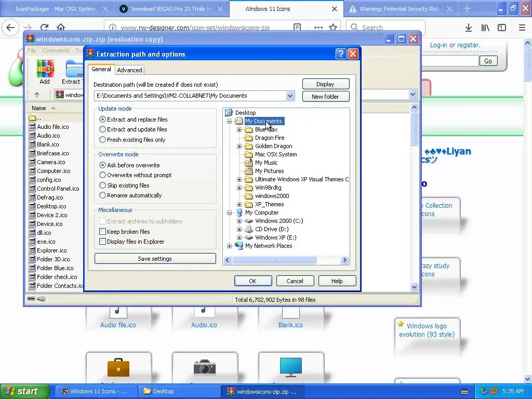Screen dimensions: 532x399
Task: Select Audio file.ico in WinRAR list
Action: 52,127
